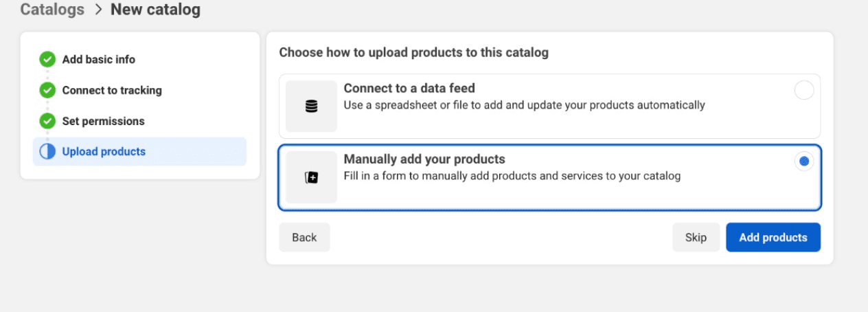Open the Set permissions step
Screen dimensions: 868x312
coord(103,121)
